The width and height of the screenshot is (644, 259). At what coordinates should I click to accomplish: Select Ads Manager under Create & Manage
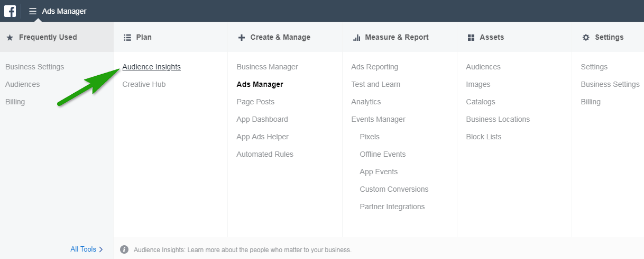tap(260, 84)
